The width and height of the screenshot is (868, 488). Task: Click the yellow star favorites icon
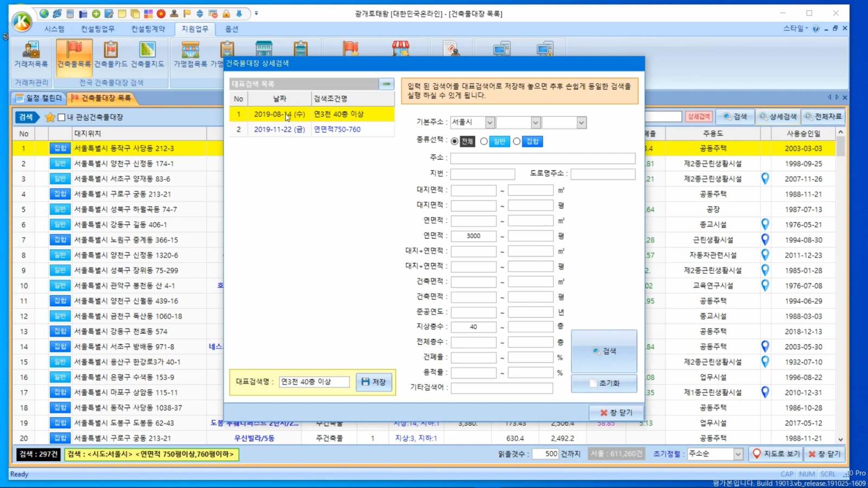pyautogui.click(x=50, y=117)
